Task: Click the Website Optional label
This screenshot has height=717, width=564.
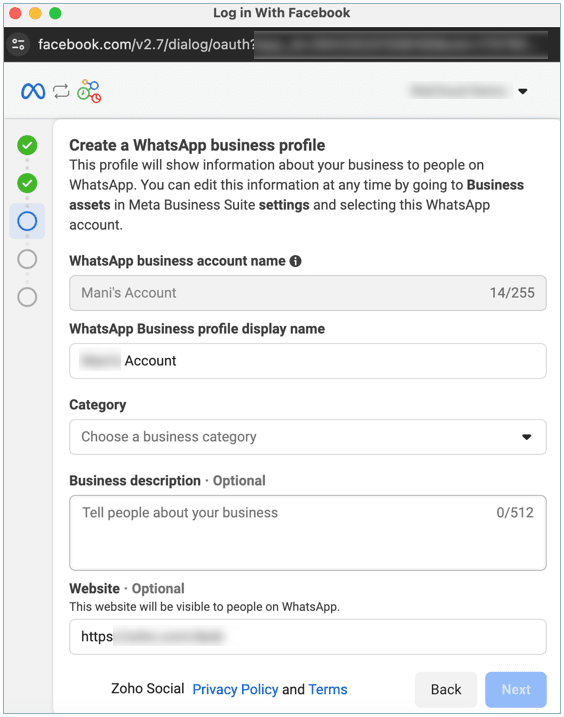Action: click(127, 588)
